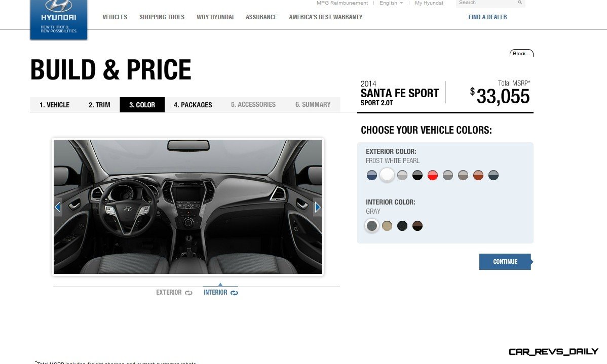The height and width of the screenshot is (364, 607).
Task: Click the Block... button
Action: (x=521, y=53)
